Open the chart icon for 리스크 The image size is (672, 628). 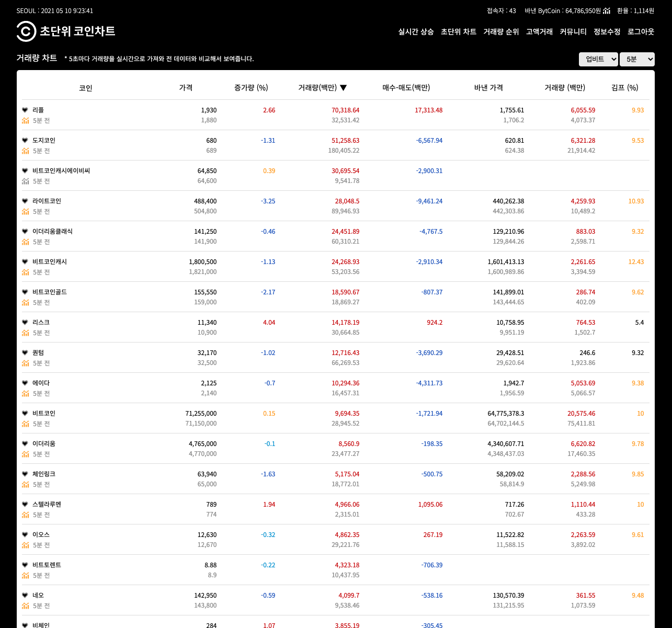[25, 333]
